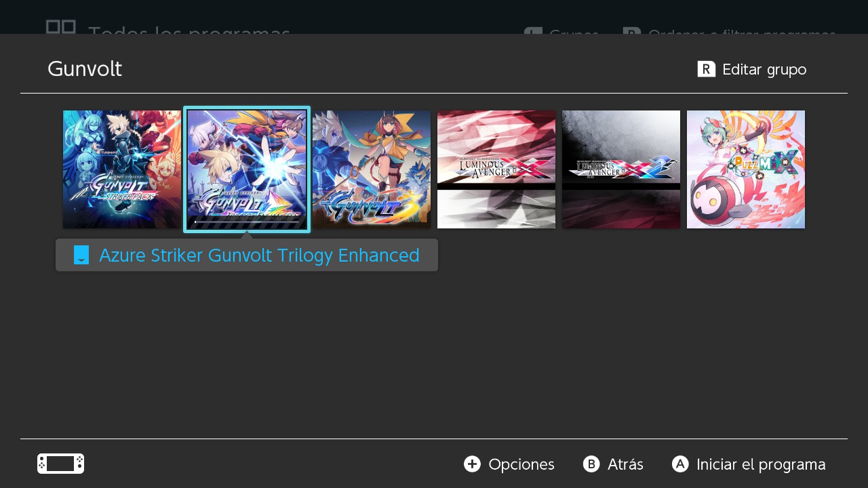
Task: Select Gunvolt Trilogy Enhanced game tile
Action: point(247,169)
